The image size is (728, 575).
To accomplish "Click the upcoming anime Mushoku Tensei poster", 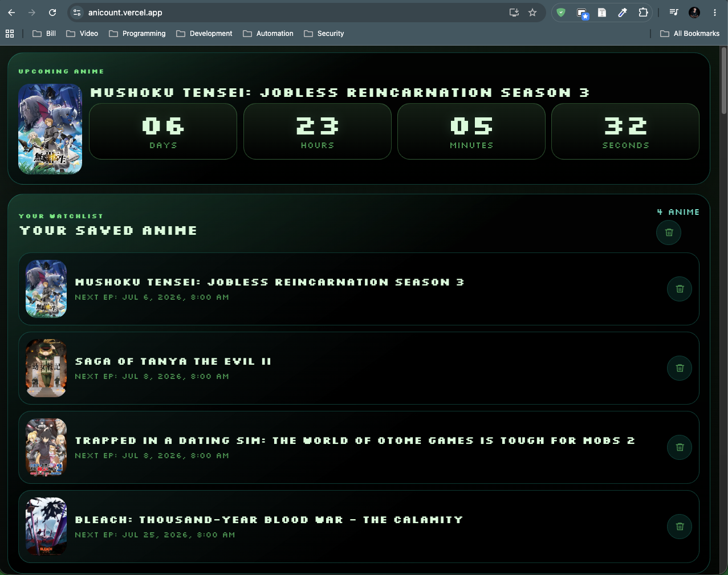I will pos(50,129).
